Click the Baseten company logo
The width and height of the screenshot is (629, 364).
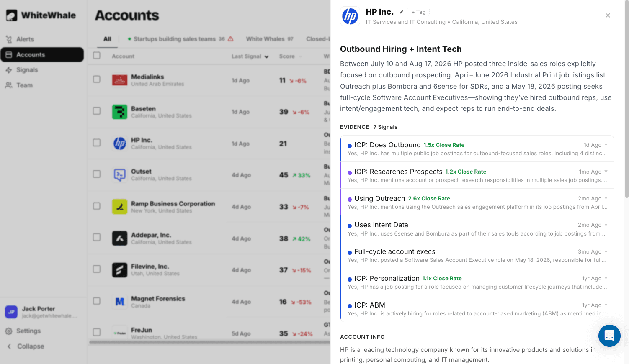[x=120, y=112]
